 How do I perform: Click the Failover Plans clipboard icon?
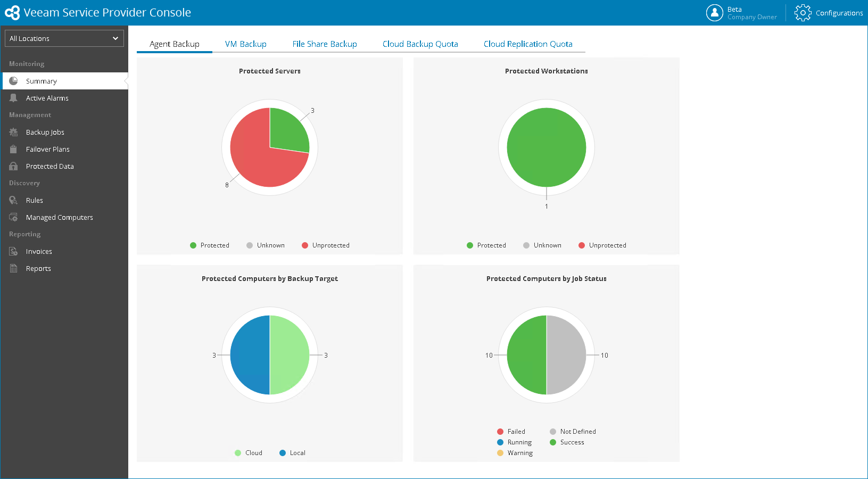click(13, 149)
